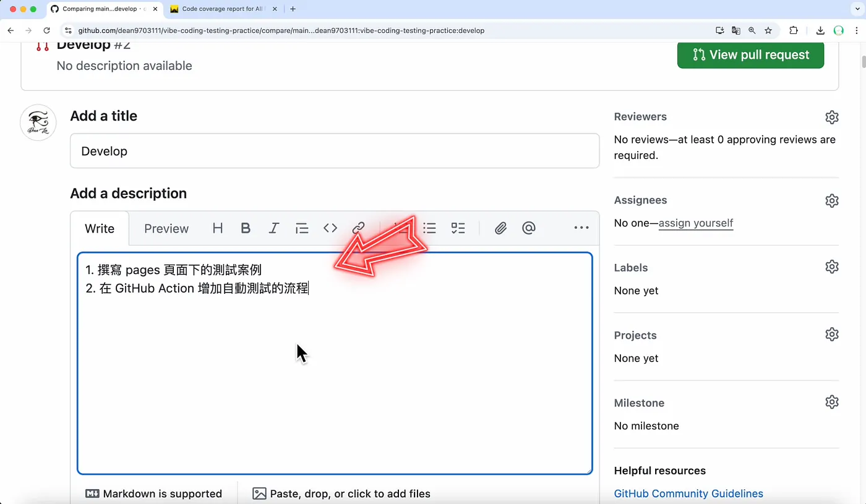This screenshot has width=866, height=504.
Task: Click inside the description text area
Action: pos(335,363)
